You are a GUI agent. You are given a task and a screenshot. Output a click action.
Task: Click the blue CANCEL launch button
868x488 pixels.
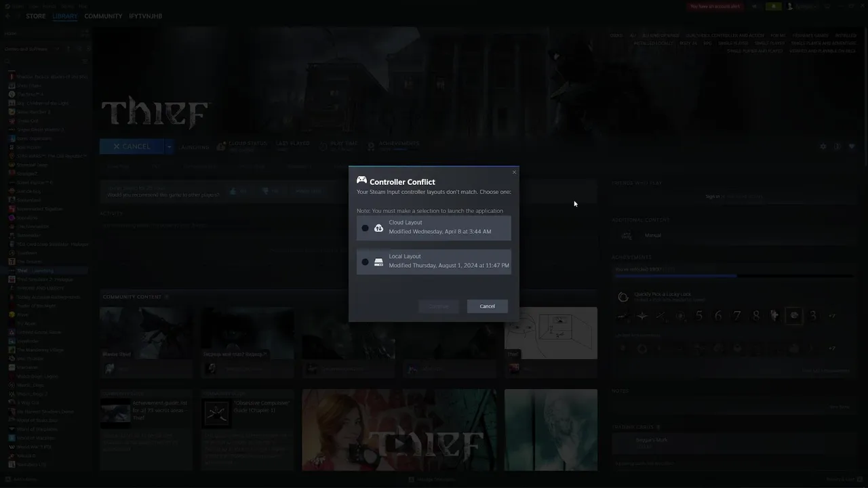click(132, 146)
